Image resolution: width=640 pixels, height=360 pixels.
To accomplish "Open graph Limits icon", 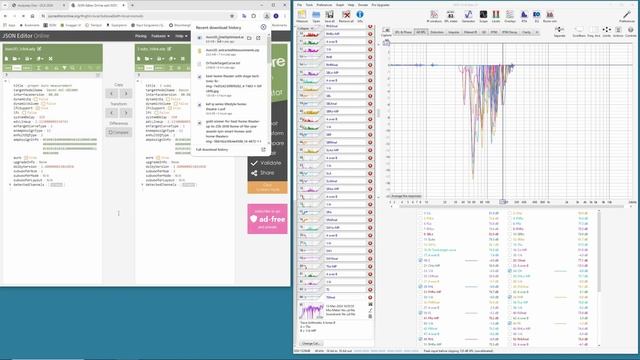I will (607, 31).
